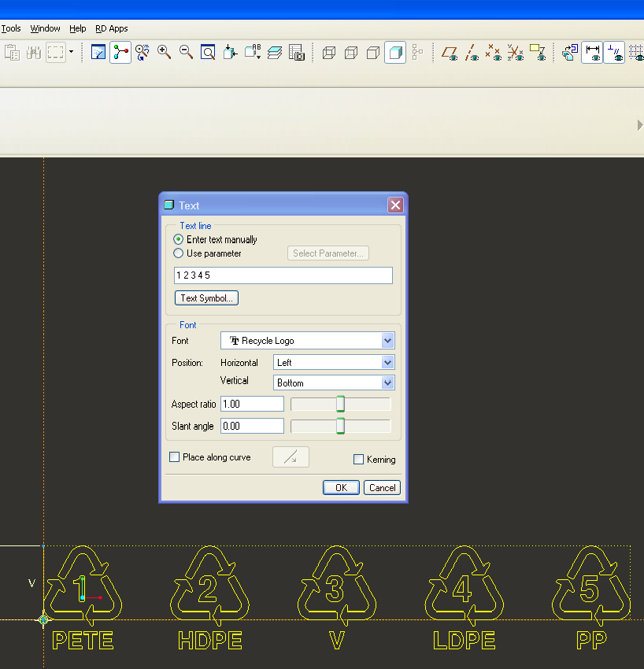Click the flip text direction button
644x669 pixels.
click(291, 457)
